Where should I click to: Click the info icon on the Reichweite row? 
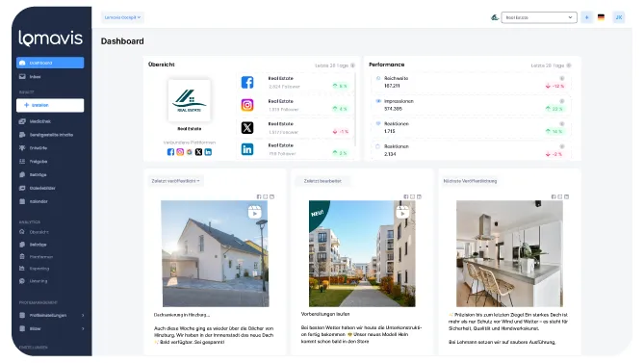coord(562,78)
